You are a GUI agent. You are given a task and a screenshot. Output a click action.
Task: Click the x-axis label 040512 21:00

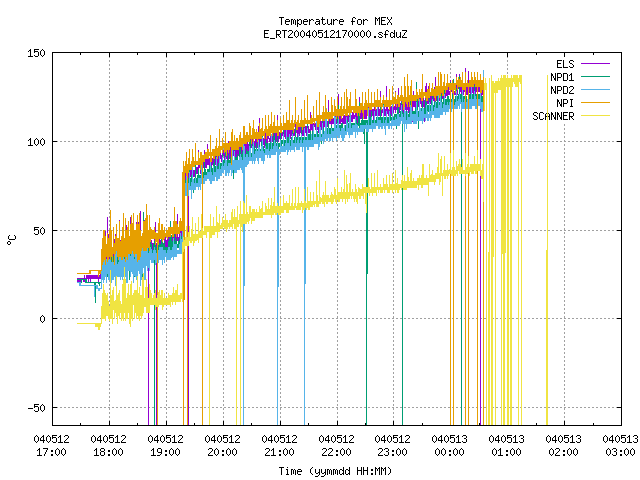(279, 445)
